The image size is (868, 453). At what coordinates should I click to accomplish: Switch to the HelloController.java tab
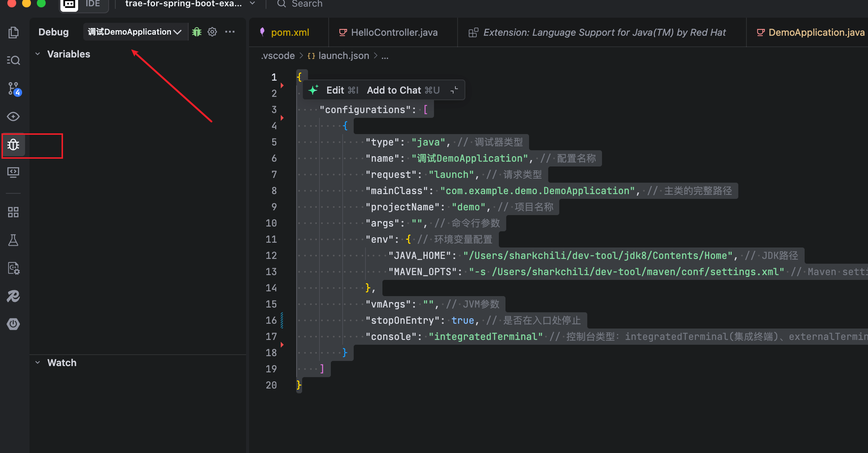394,32
